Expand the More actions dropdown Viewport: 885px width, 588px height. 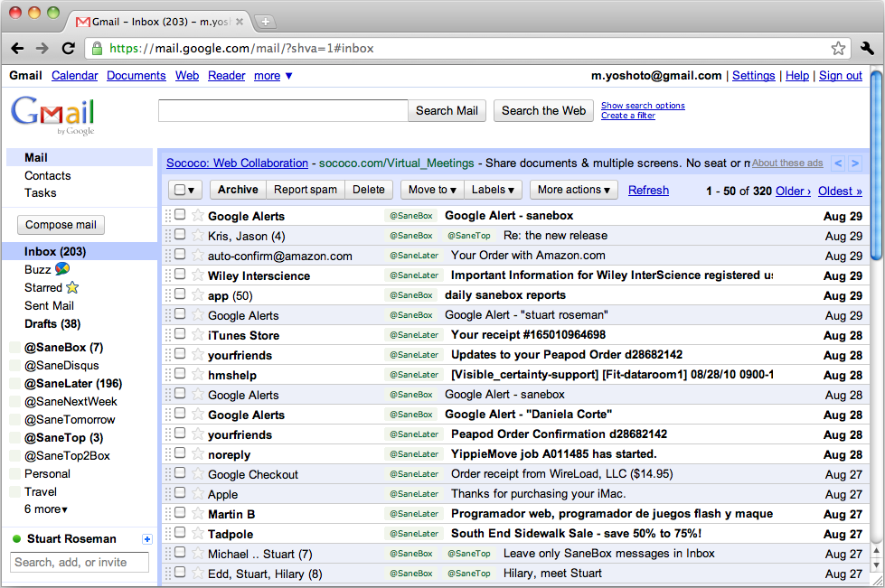click(574, 190)
